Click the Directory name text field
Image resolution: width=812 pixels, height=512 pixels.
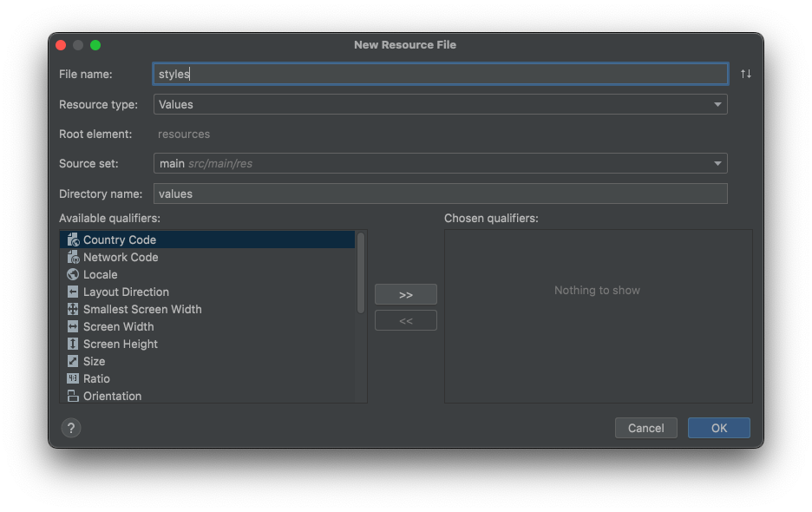[441, 194]
